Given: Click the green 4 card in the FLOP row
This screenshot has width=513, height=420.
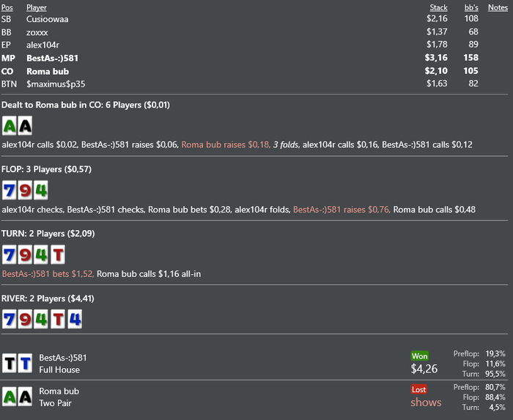Looking at the screenshot, I should (41, 191).
